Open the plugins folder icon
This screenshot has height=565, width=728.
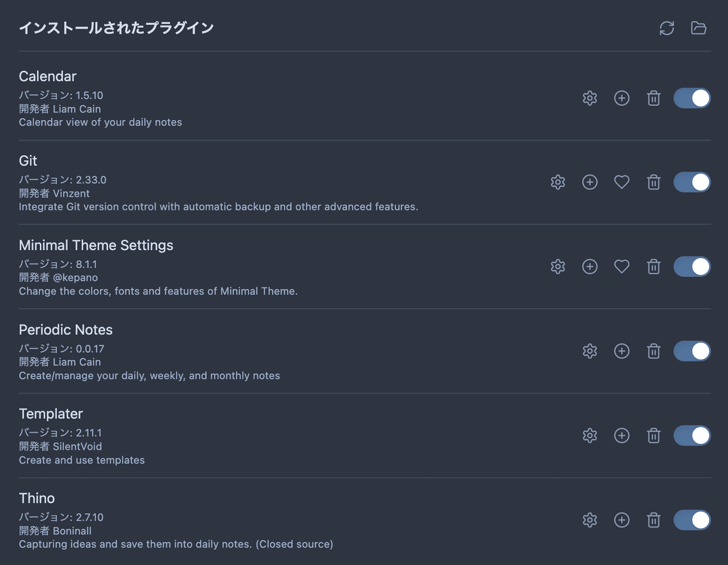point(698,28)
